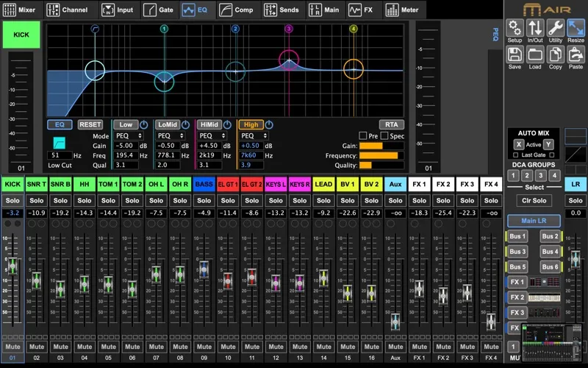Select Bus 4 sends layer
The height and width of the screenshot is (368, 588).
550,252
